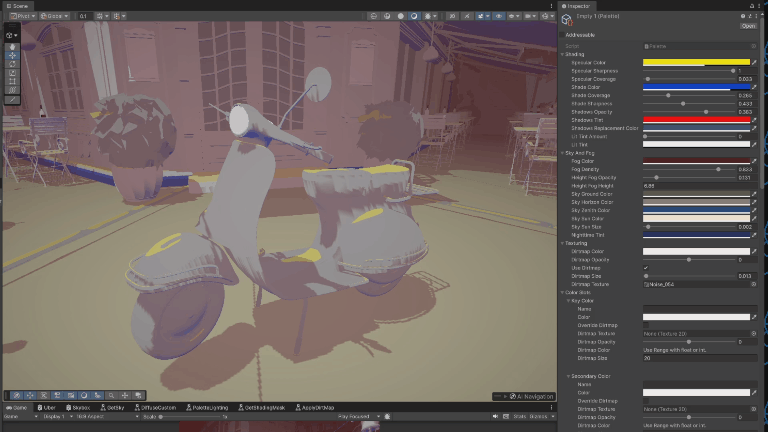Click the object picker for Dirtmap Texture
Screen dimensions: 768x432
(754, 284)
